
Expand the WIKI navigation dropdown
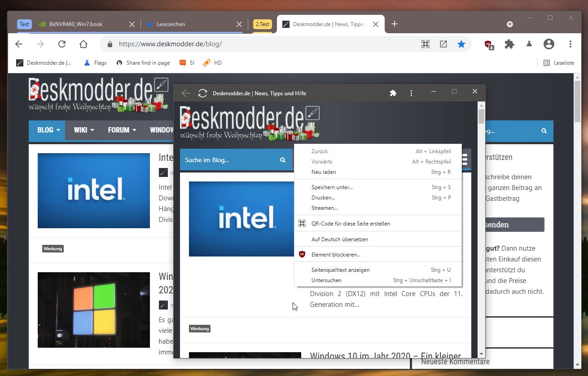pos(84,130)
